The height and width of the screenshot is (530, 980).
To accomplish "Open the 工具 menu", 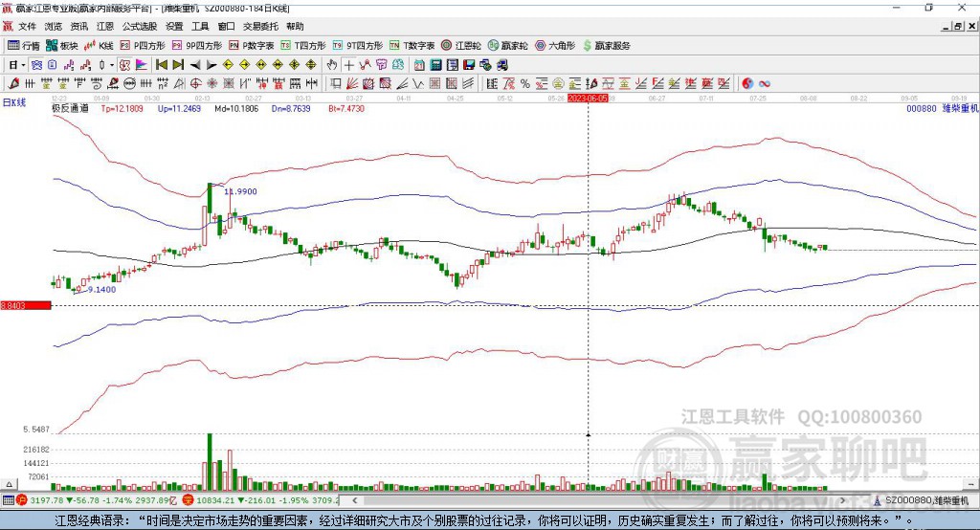I will pyautogui.click(x=200, y=26).
